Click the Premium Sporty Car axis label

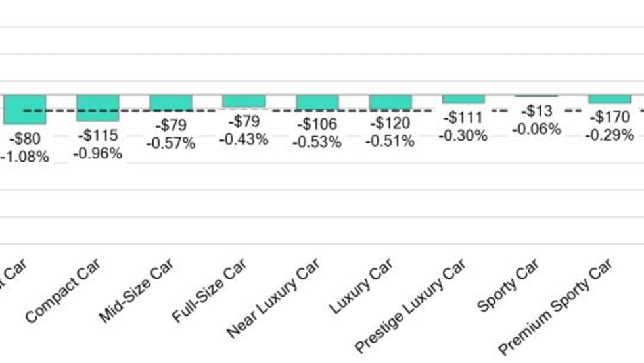tap(555, 305)
